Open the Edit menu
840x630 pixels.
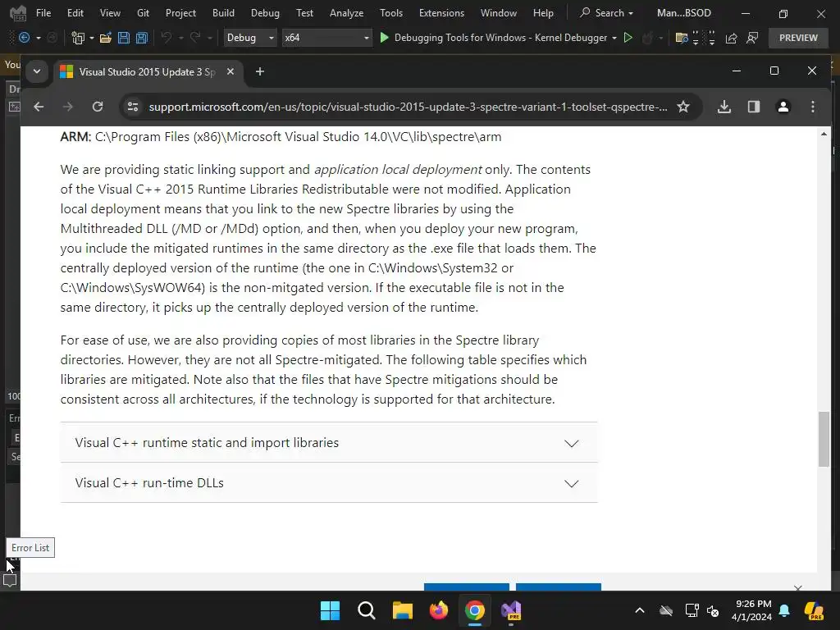75,12
